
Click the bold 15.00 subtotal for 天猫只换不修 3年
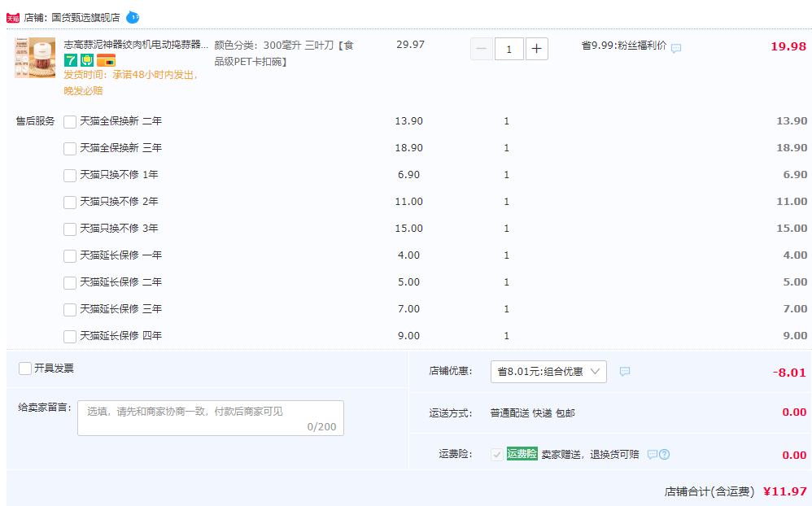click(792, 229)
